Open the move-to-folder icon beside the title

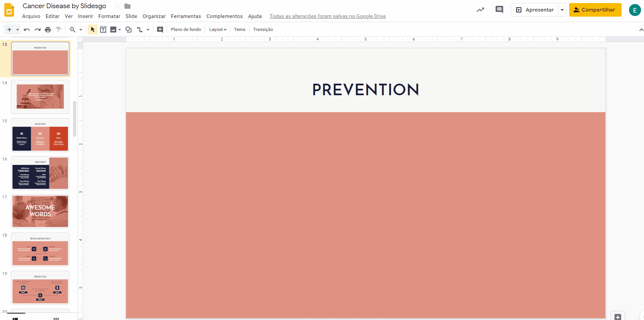128,6
